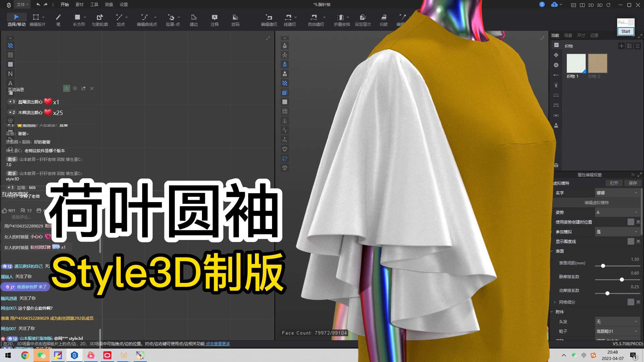Open WeChat from the taskbar
Viewport: 644px width, 362px height.
tap(42, 355)
